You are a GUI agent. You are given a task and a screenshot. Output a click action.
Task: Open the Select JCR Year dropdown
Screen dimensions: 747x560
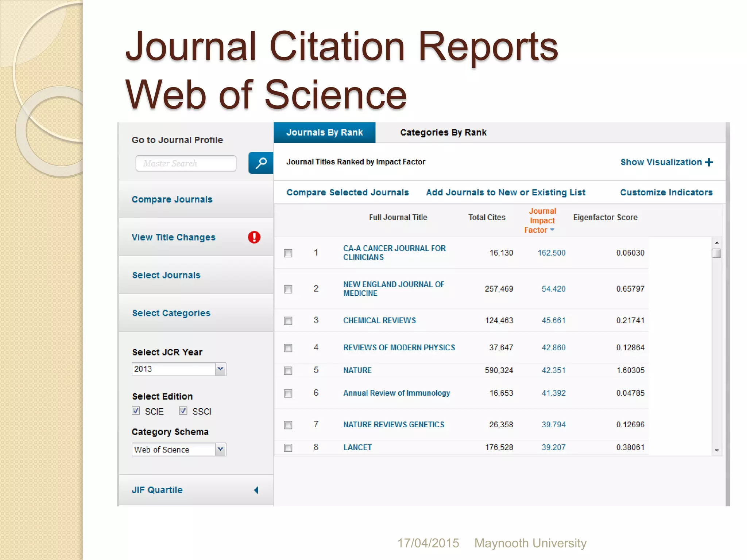click(220, 369)
